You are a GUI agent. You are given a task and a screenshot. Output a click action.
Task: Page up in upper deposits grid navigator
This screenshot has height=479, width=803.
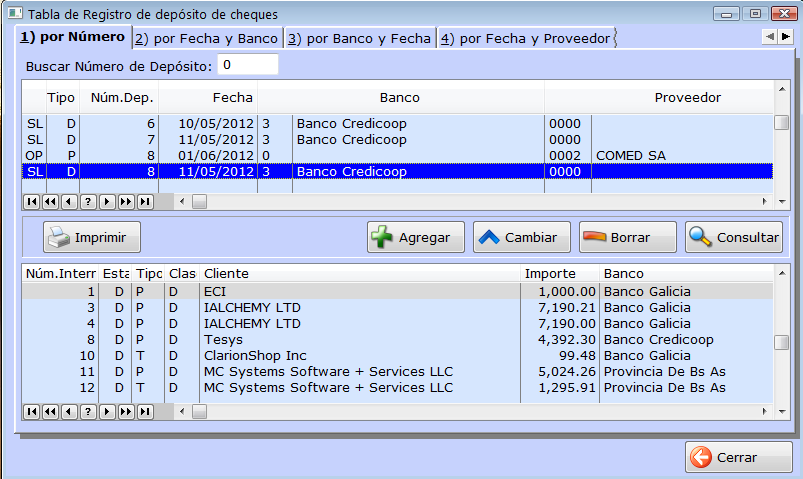coord(50,202)
